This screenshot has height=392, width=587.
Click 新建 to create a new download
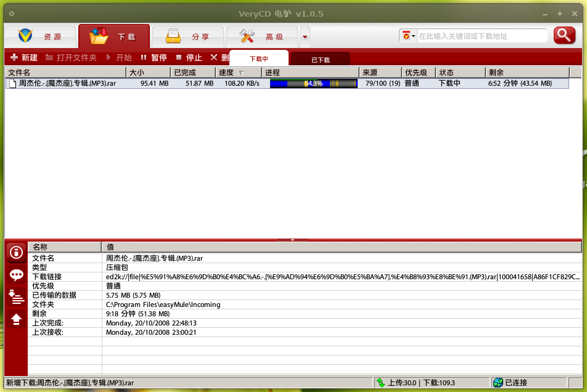click(24, 57)
